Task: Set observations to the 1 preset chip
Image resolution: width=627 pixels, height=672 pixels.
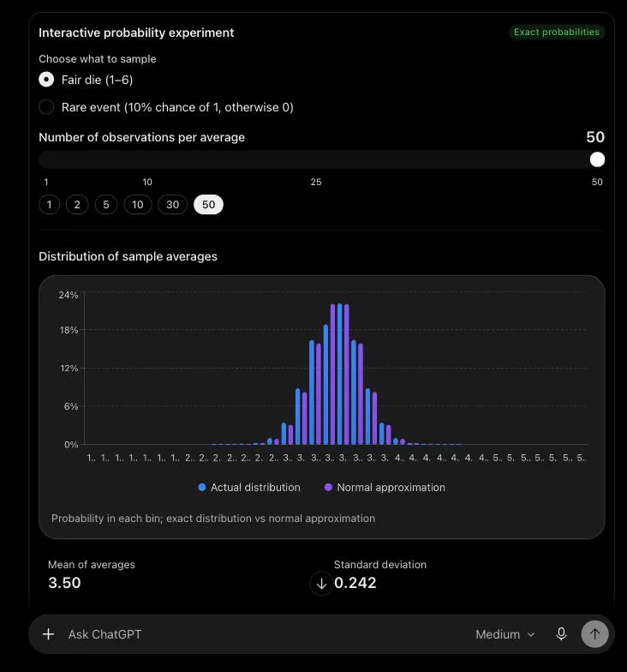Action: click(50, 204)
